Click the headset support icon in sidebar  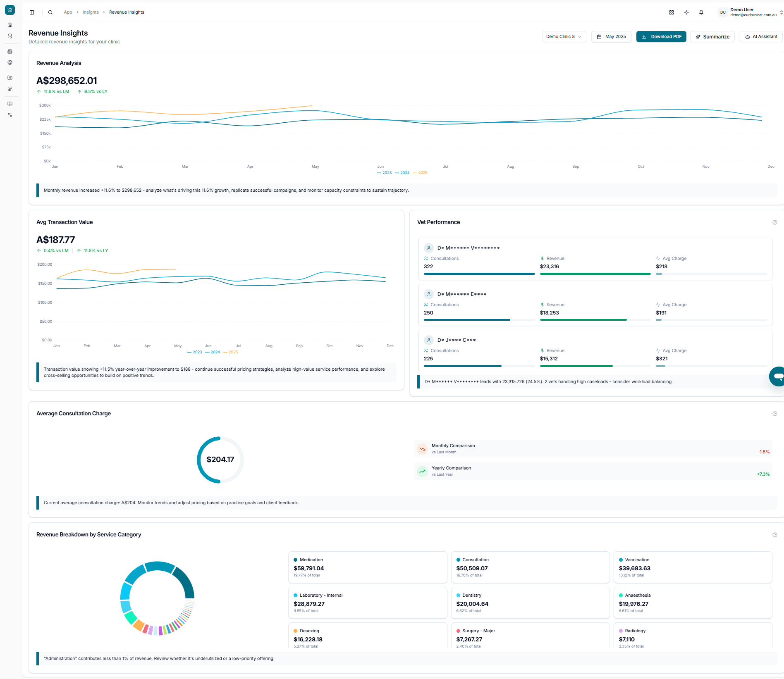(x=10, y=36)
